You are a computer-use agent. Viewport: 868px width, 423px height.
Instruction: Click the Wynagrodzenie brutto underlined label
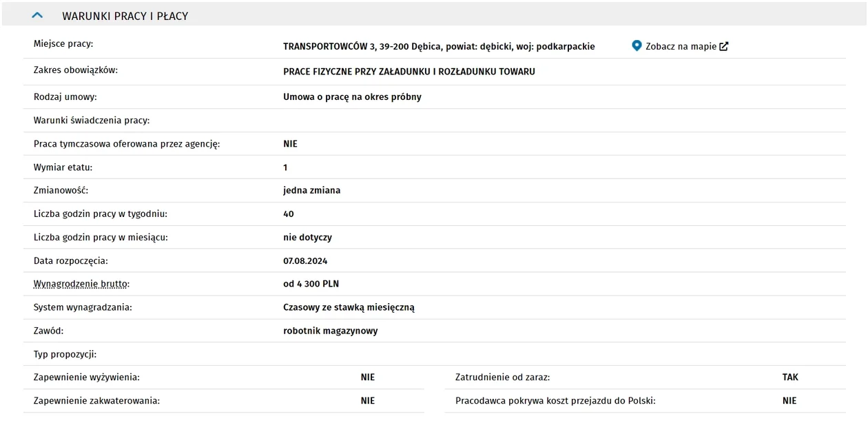81,284
